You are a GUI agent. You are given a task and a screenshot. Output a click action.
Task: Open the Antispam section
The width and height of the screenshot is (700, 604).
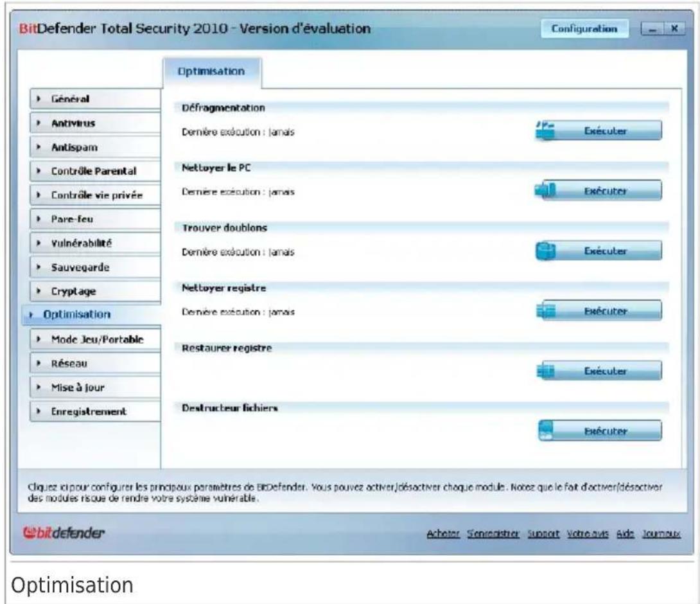pos(95,147)
